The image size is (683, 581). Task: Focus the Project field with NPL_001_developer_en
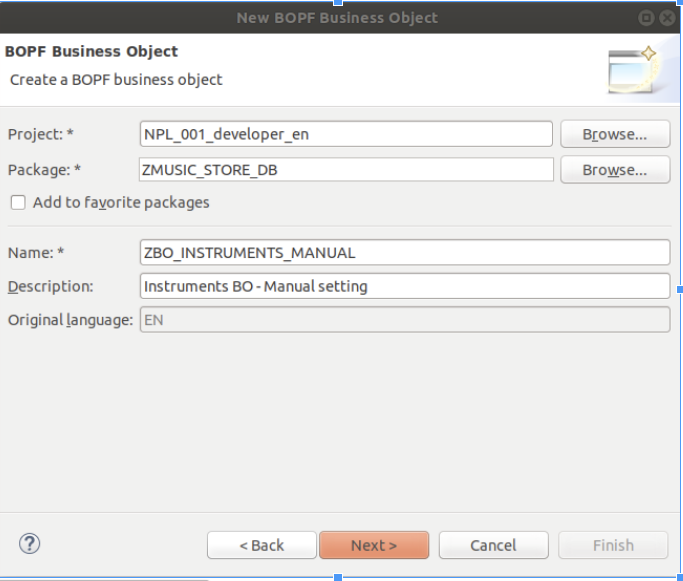click(x=346, y=134)
